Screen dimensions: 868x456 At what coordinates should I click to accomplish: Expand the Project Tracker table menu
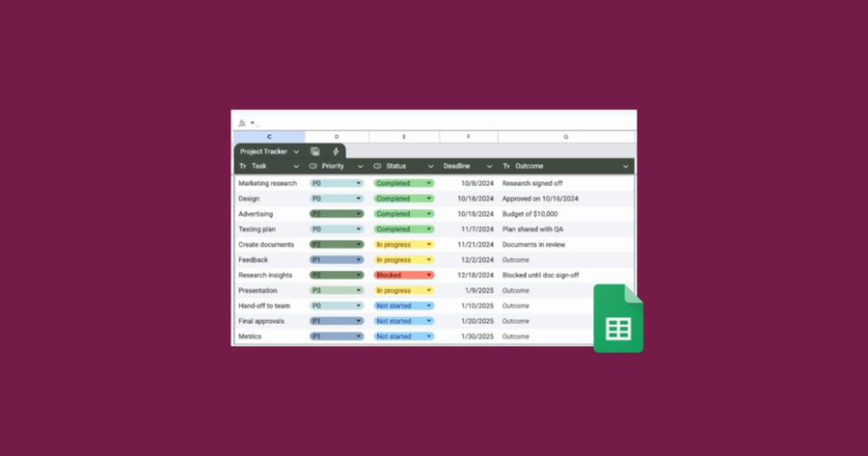(x=296, y=151)
